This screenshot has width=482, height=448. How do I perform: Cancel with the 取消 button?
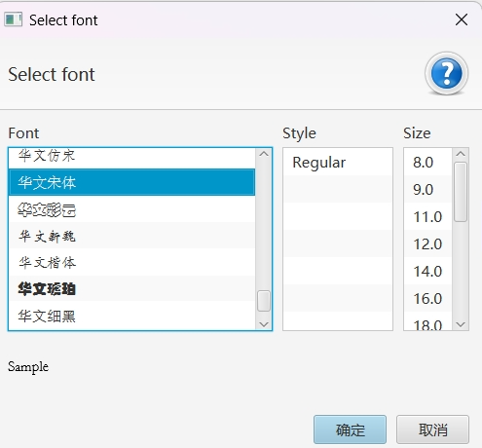[x=432, y=429]
